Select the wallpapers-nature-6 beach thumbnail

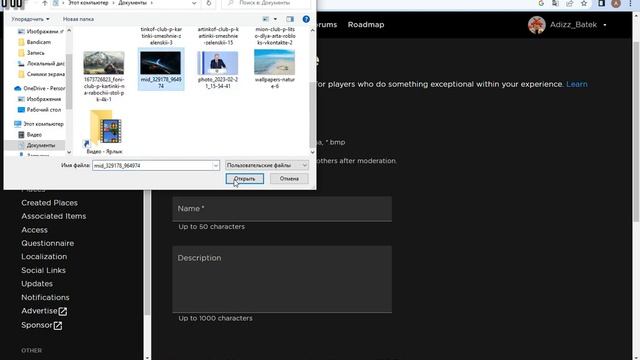(x=274, y=62)
